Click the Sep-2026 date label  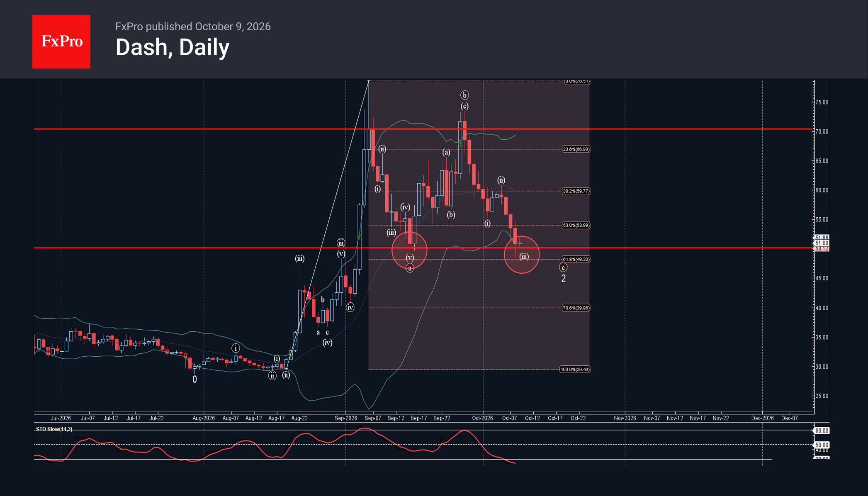tap(346, 418)
